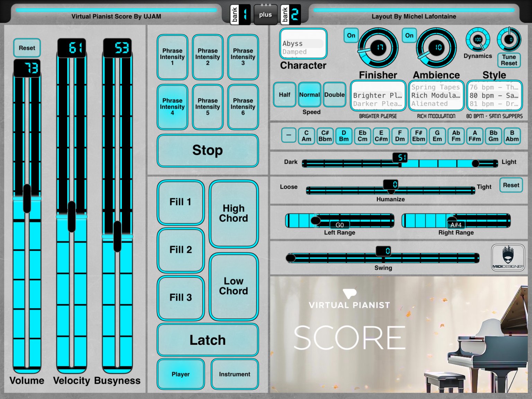Click the Finisher amount knob
Viewport: 532px width, 399px height.
pos(378,48)
